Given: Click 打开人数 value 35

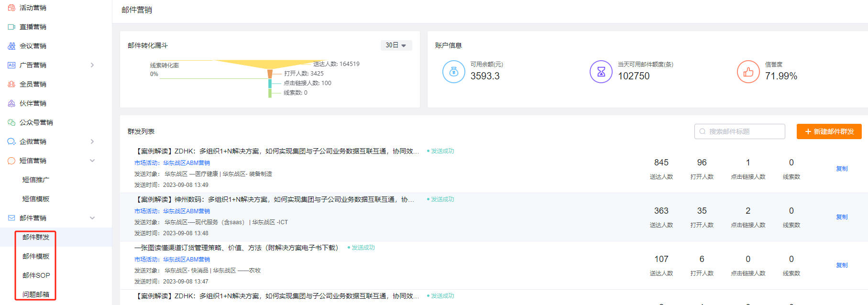Looking at the screenshot, I should (x=702, y=211).
